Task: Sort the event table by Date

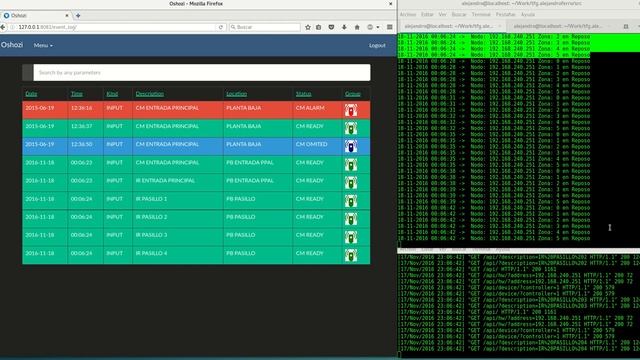Action: tap(31, 94)
